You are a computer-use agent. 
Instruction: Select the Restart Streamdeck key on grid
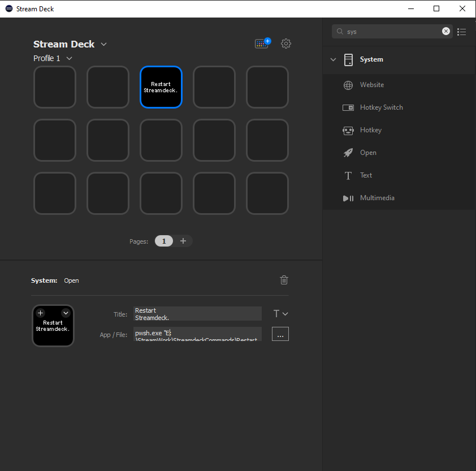161,87
